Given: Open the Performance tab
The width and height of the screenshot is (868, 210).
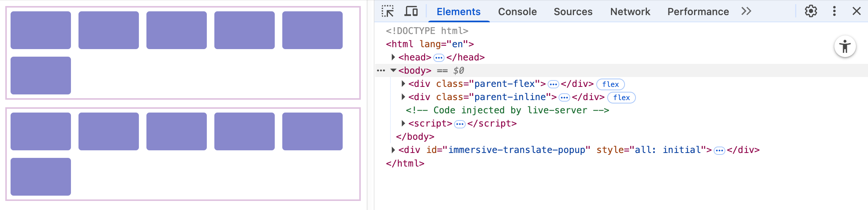Looking at the screenshot, I should pyautogui.click(x=698, y=12).
